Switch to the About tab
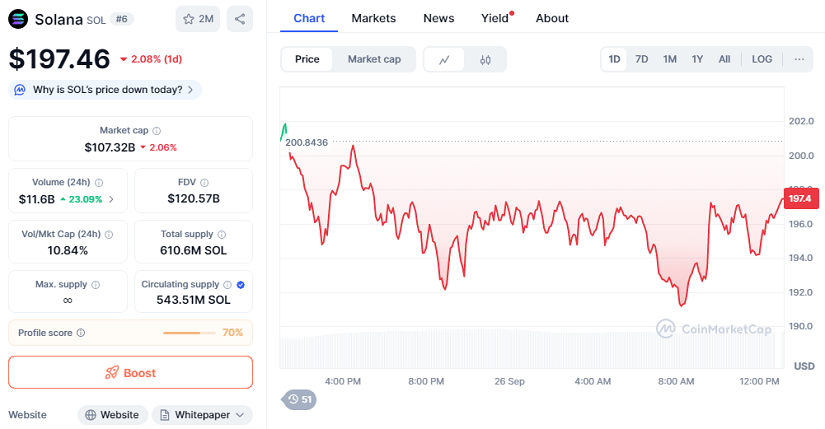Screen dimensions: 825x429 click(x=552, y=18)
